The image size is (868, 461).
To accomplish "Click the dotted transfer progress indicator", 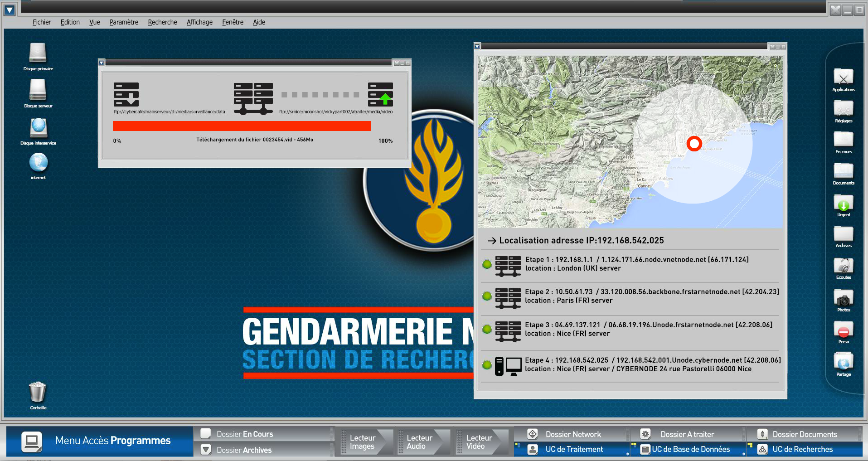I will [320, 95].
